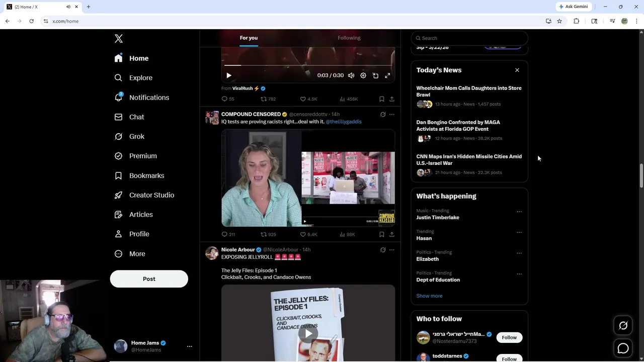
Task: Switch to the Following tab
Action: tap(349, 38)
